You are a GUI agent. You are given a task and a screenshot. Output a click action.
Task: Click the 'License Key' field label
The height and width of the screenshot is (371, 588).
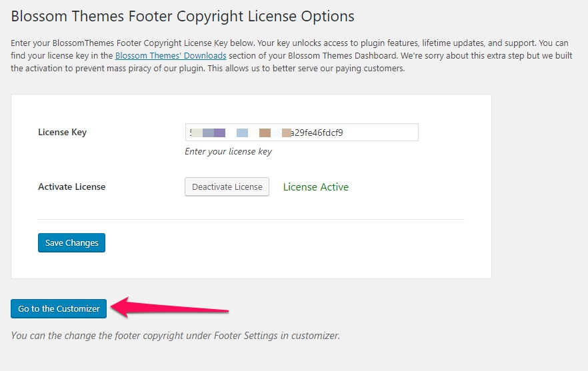pos(62,133)
